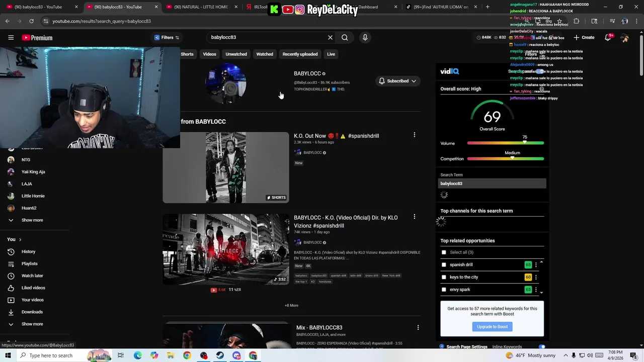Image resolution: width=644 pixels, height=362 pixels.
Task: Open Liked videos in the sidebar
Action: tap(33, 288)
